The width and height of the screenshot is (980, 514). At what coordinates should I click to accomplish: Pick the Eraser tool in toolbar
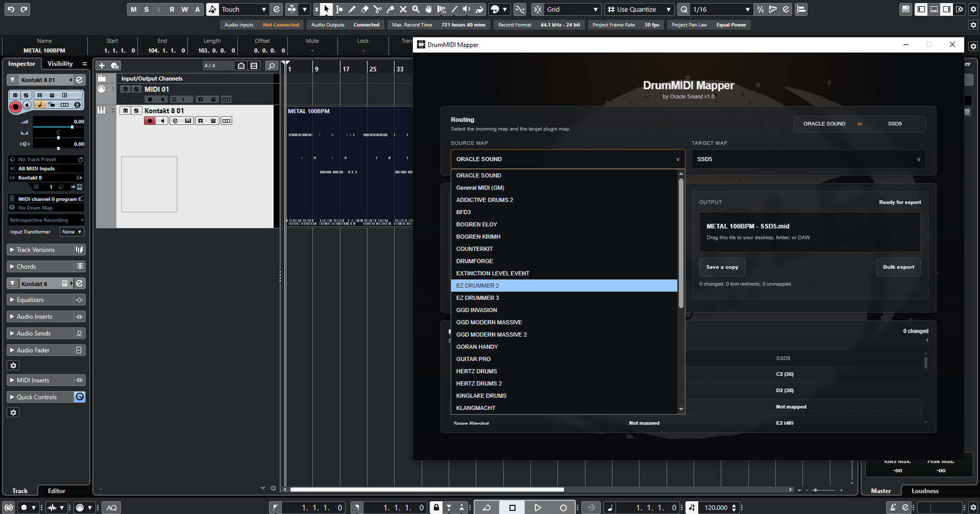(364, 9)
